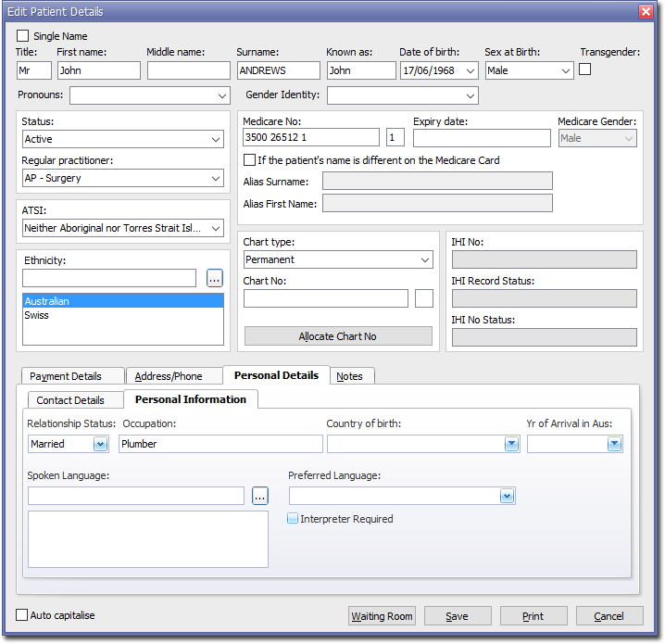Click the Spoken Language ellipsis browse button
Screen dimensions: 665x644
[260, 497]
